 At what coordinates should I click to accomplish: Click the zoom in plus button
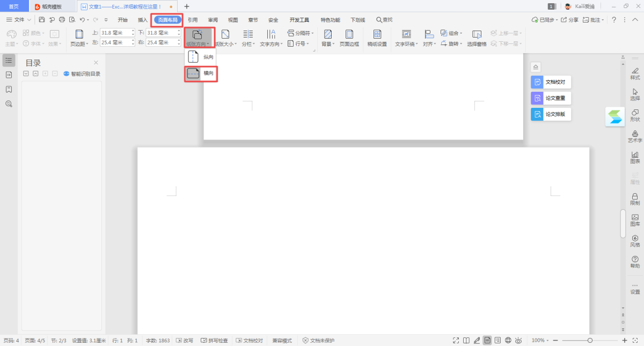[x=625, y=341]
